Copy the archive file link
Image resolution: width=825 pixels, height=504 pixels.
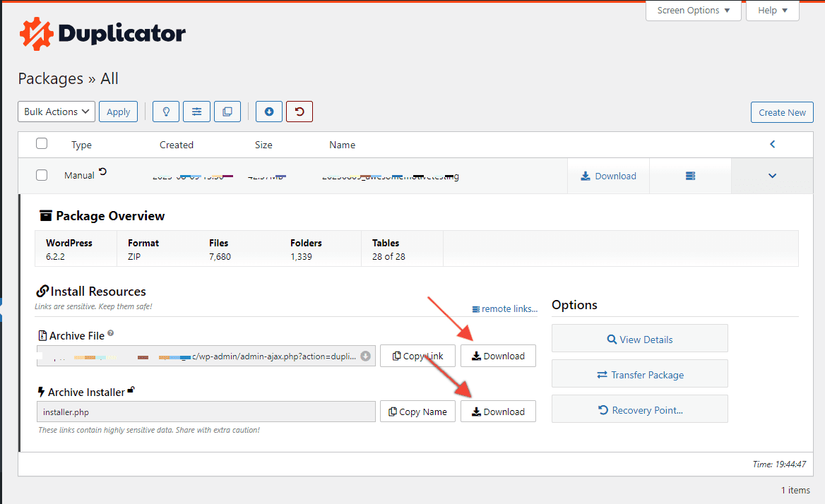pos(417,356)
